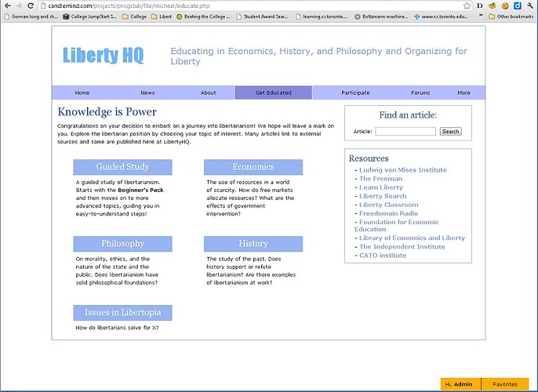
Task: Click the Hi, Admin button
Action: pyautogui.click(x=460, y=384)
